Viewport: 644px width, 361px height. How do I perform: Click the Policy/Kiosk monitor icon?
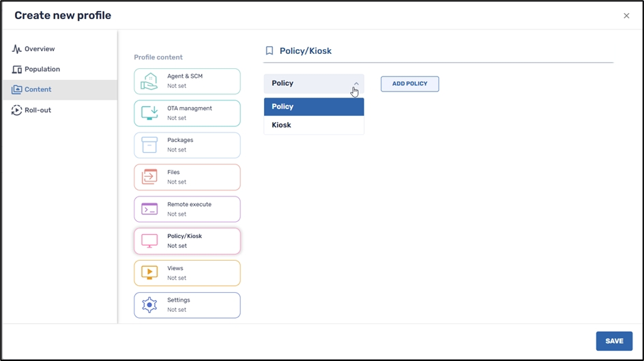pyautogui.click(x=149, y=241)
